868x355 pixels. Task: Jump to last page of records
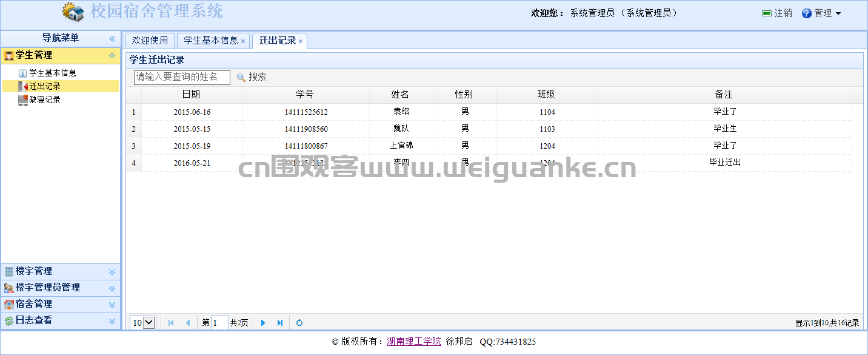[x=280, y=323]
